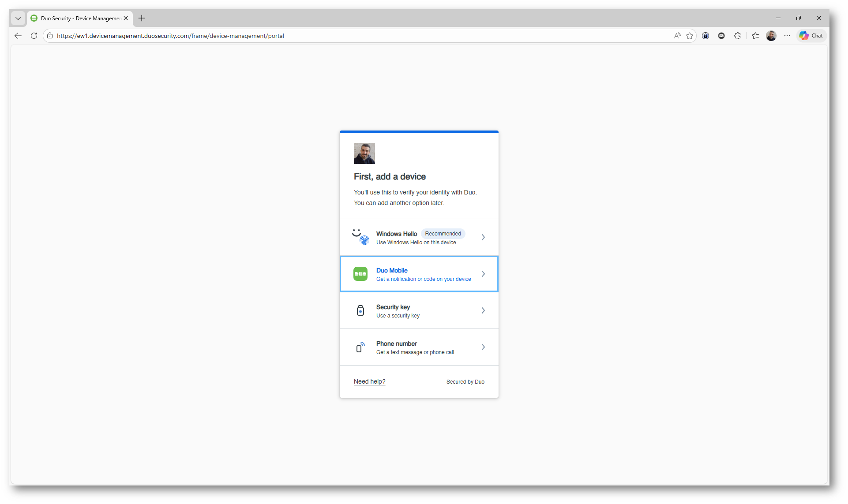Screen dimensions: 848x504
Task: Click the URL address bar field
Action: 353,36
